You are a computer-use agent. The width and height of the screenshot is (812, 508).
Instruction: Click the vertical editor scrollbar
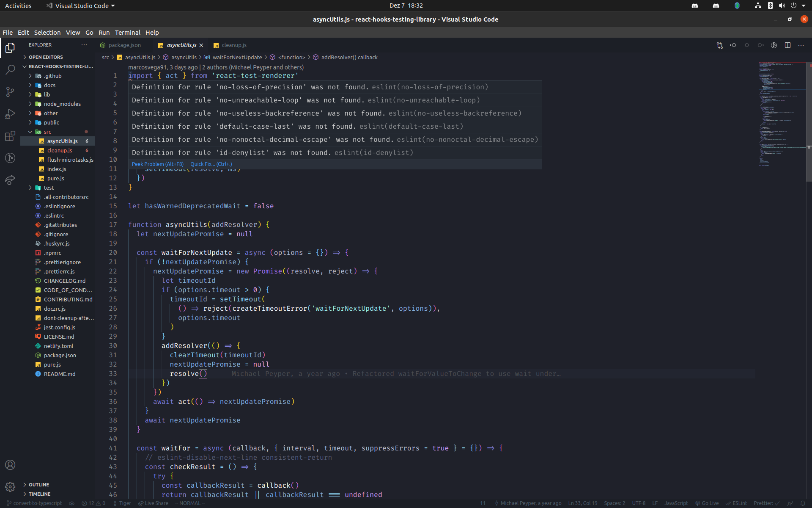(x=809, y=123)
